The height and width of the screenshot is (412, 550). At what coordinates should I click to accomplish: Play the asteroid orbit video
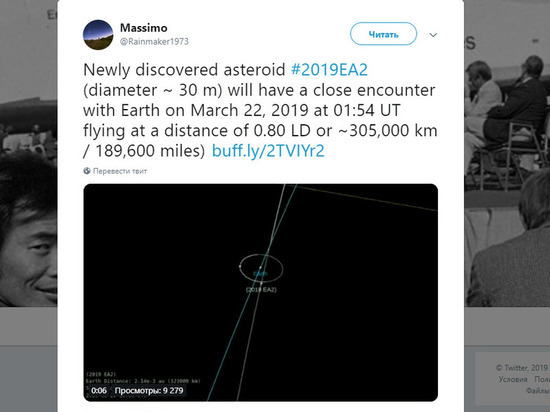(260, 292)
